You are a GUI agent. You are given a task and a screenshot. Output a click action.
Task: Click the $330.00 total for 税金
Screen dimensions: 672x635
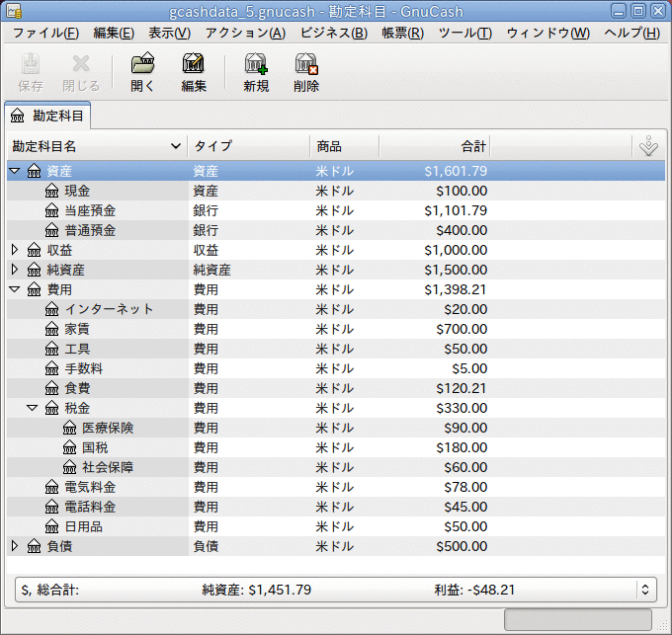462,408
